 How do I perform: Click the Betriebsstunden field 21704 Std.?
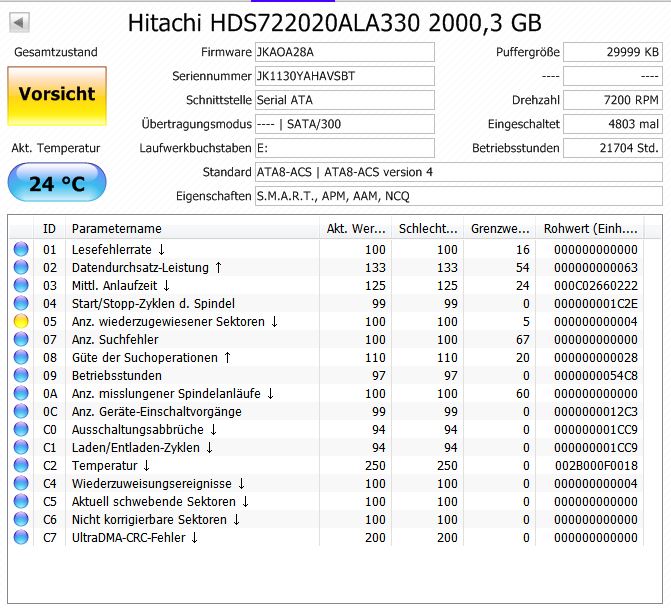pos(613,148)
